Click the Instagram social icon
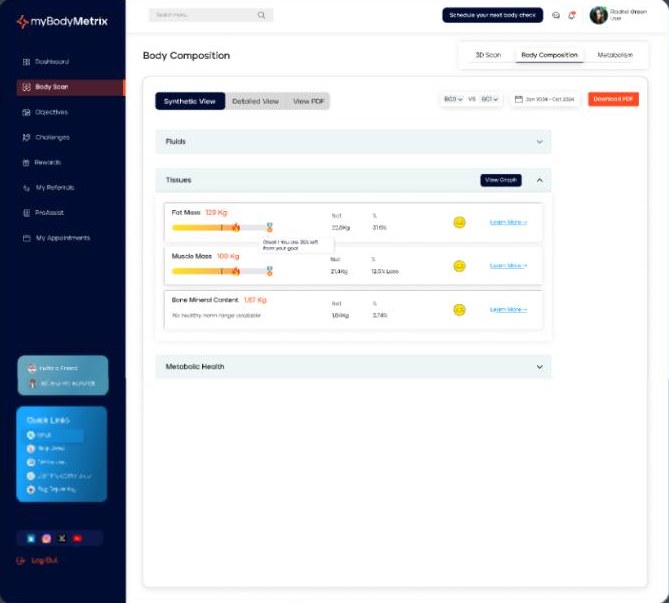669x603 pixels. [47, 539]
